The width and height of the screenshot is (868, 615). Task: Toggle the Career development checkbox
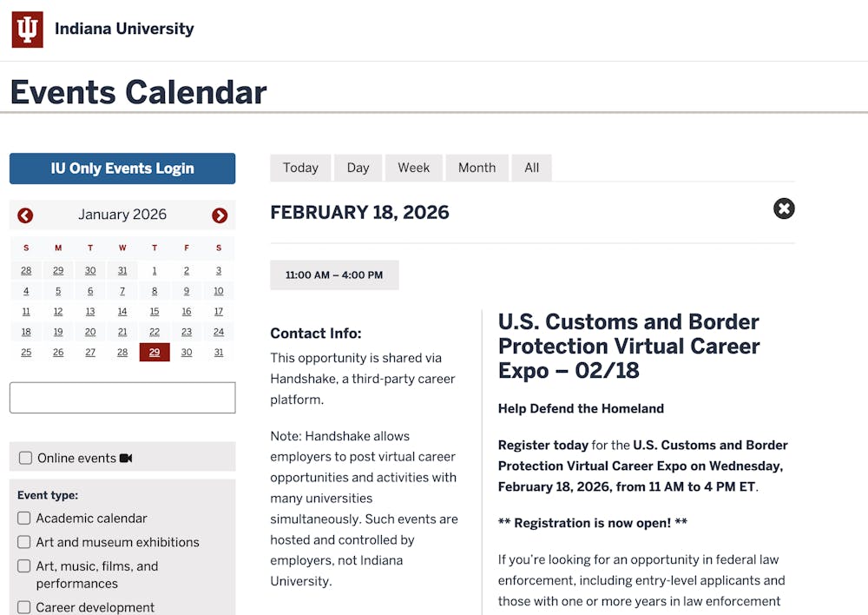24,607
